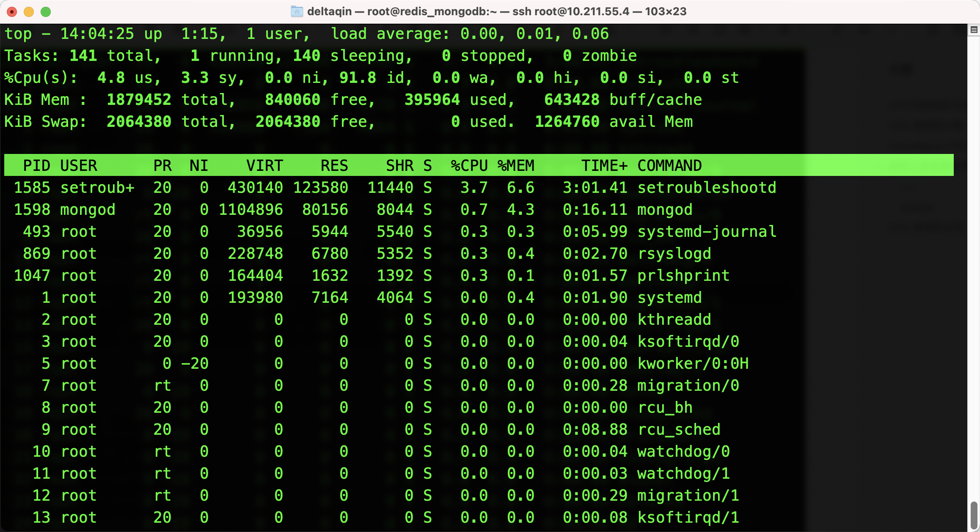Click the prlshprint process command
This screenshot has height=532, width=980.
click(683, 275)
